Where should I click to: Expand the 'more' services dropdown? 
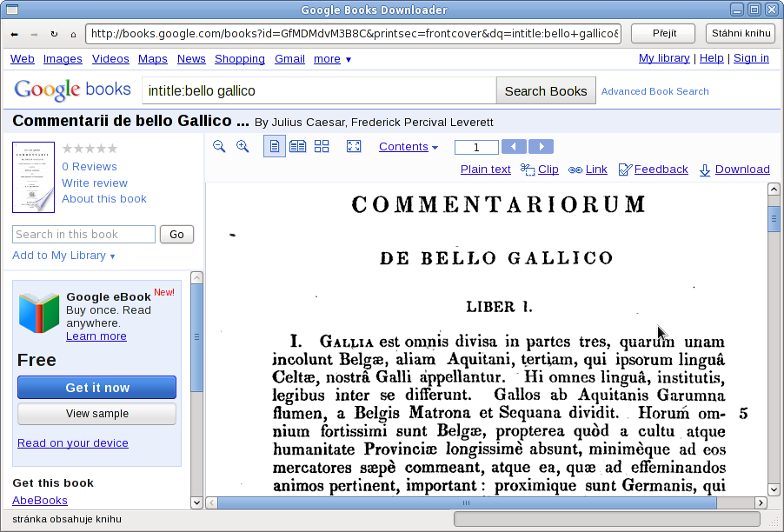[x=333, y=59]
